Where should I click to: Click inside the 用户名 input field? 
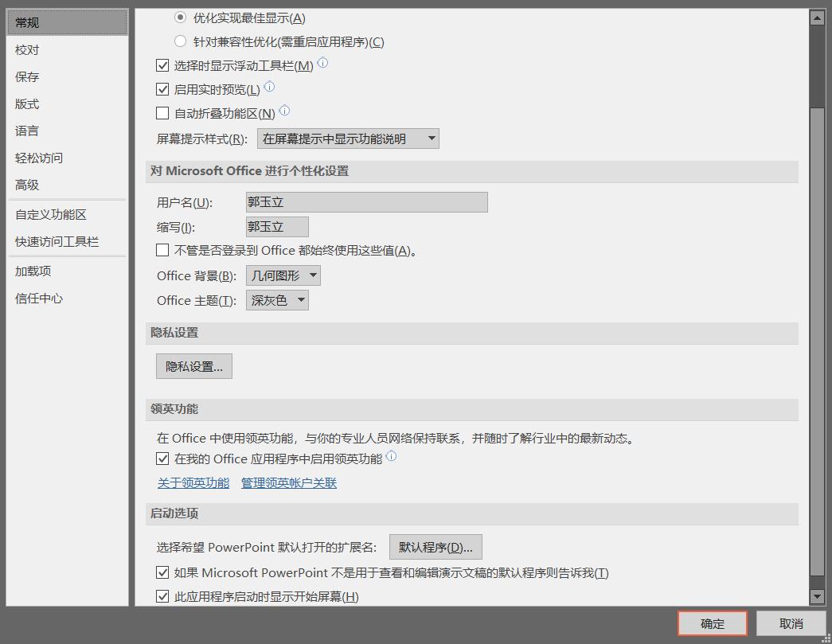pos(366,201)
